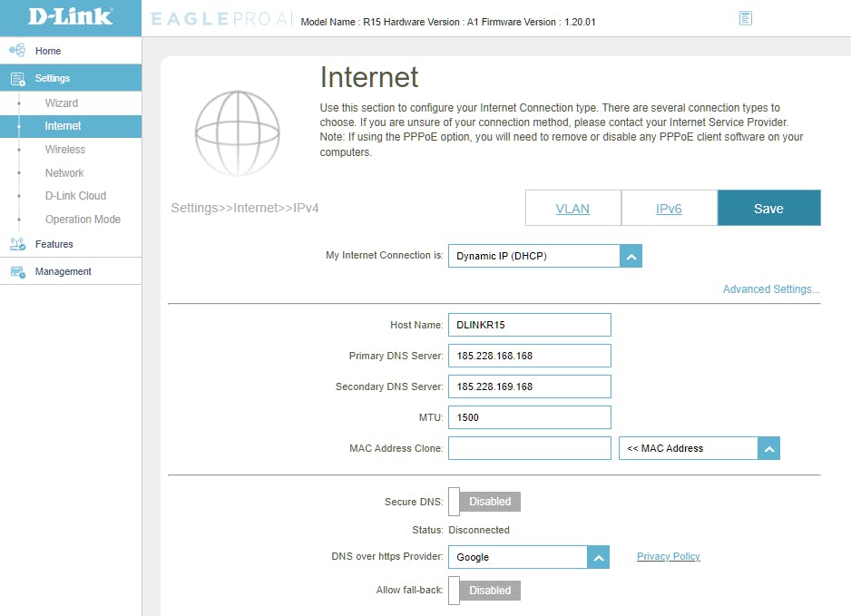Open the Advanced Settings link

click(770, 289)
